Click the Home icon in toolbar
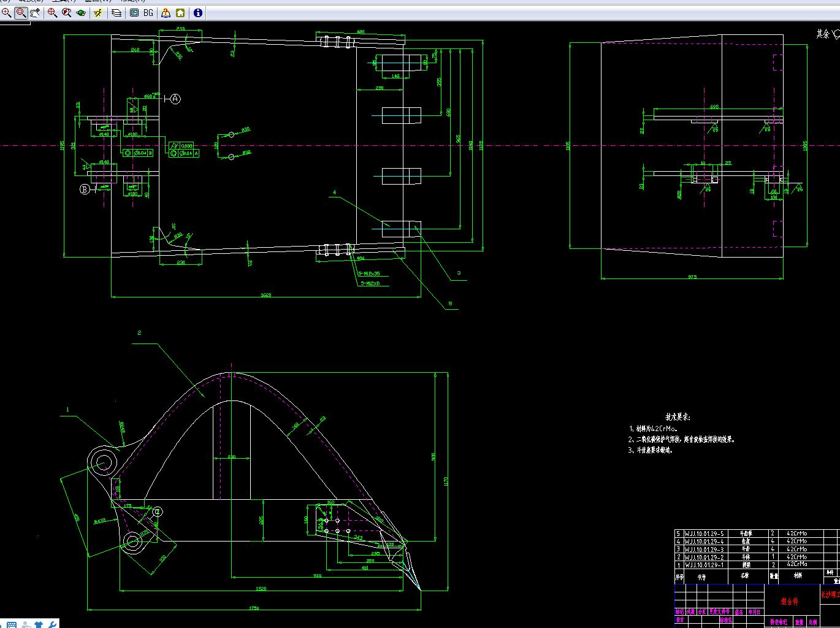The width and height of the screenshot is (840, 628). pyautogui.click(x=180, y=13)
